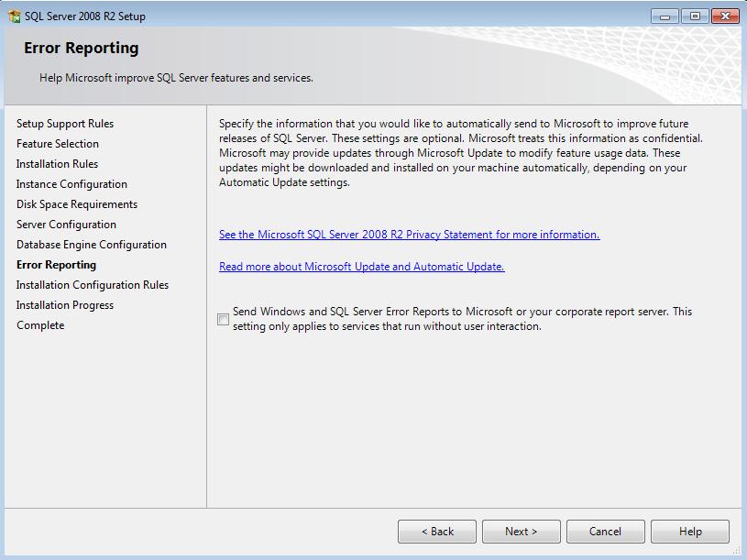Select Disk Space Requirements step
Screen dimensions: 747x560
point(77,204)
